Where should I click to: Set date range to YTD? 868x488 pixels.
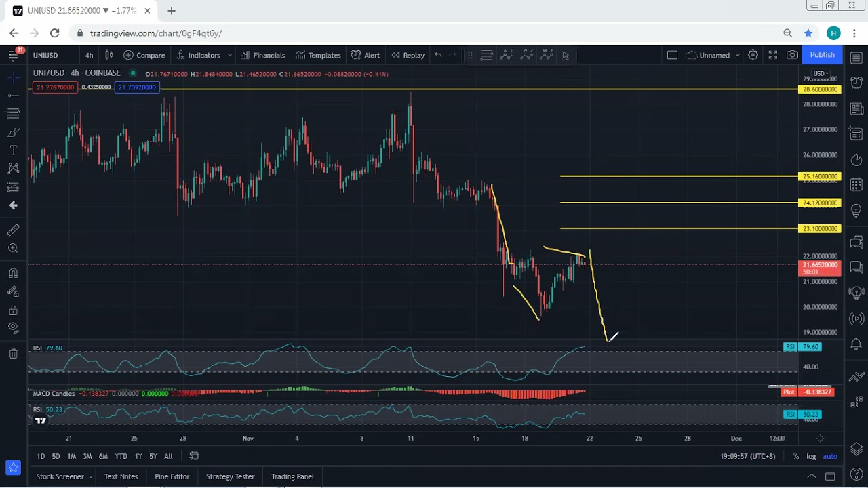click(x=121, y=456)
